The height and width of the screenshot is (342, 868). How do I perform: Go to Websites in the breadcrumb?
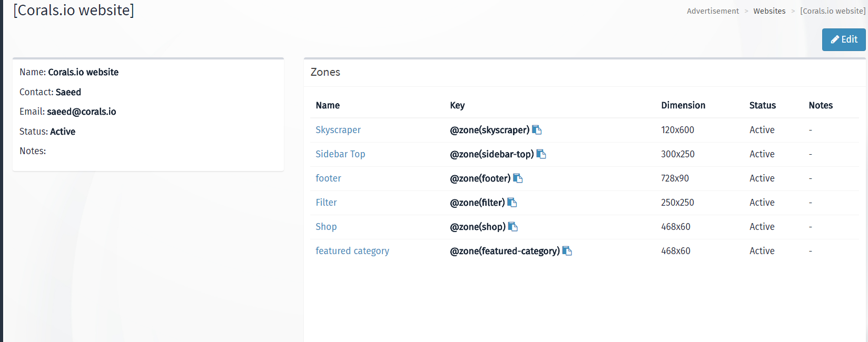coord(769,11)
